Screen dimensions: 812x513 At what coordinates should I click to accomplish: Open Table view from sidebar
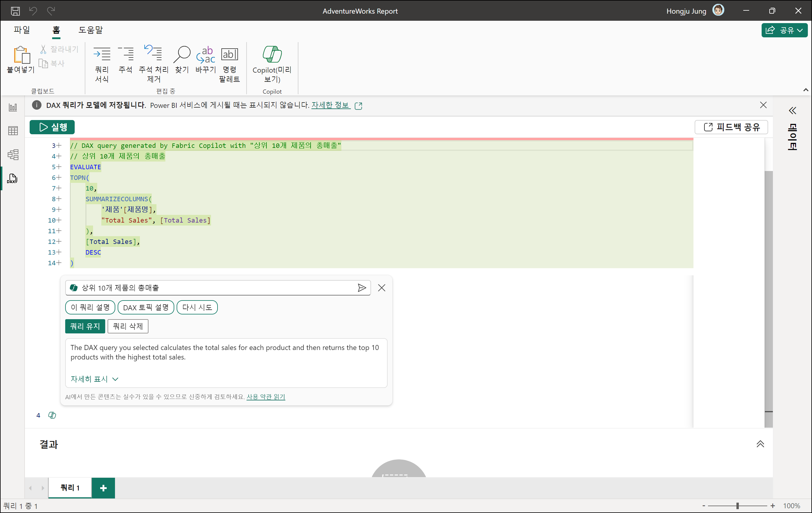click(13, 130)
